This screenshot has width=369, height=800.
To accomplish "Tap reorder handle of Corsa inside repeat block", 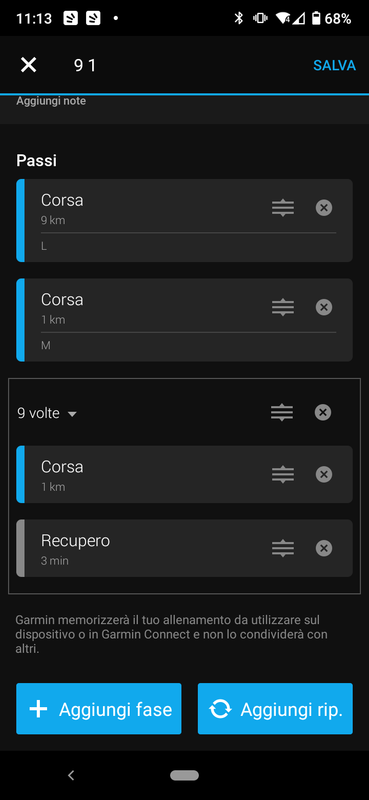I will [283, 474].
